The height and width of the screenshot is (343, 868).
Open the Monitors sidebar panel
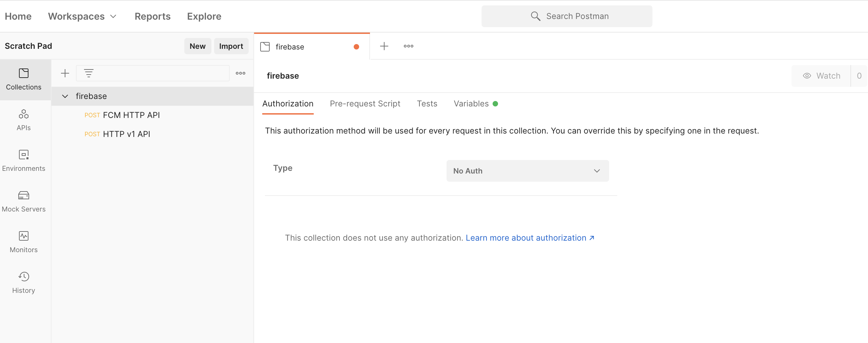(x=24, y=242)
